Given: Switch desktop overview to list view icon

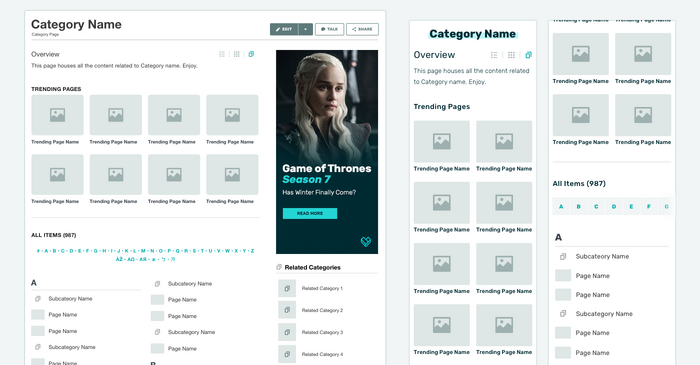Looking at the screenshot, I should (222, 54).
